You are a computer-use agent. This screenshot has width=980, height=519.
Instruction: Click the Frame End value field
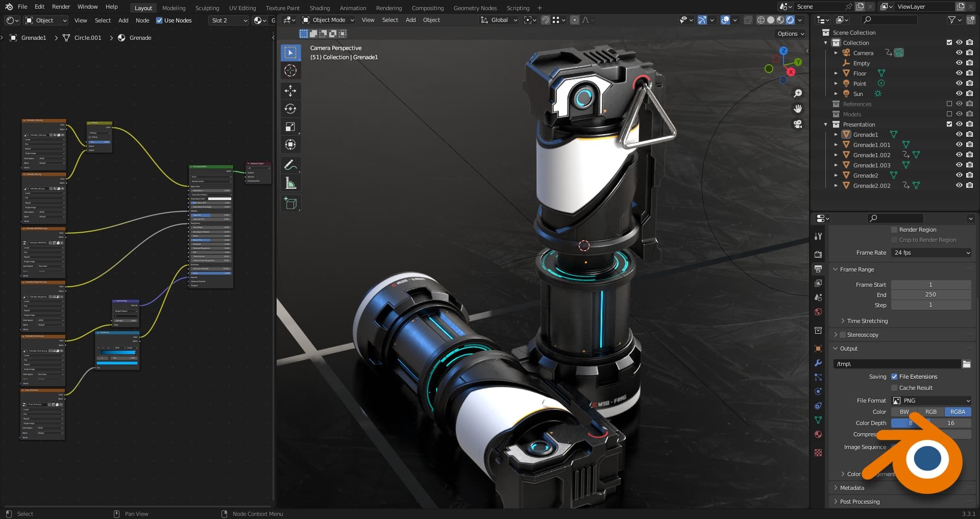(x=931, y=294)
